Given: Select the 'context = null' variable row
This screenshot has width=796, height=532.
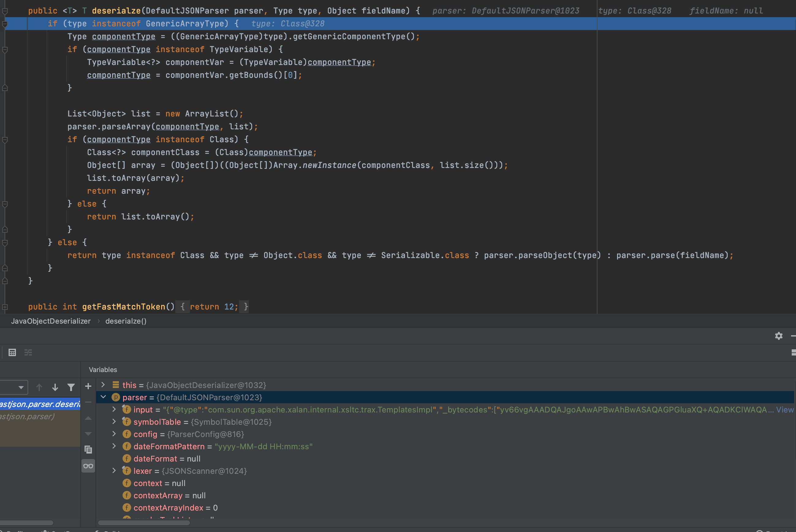Looking at the screenshot, I should click(445, 483).
